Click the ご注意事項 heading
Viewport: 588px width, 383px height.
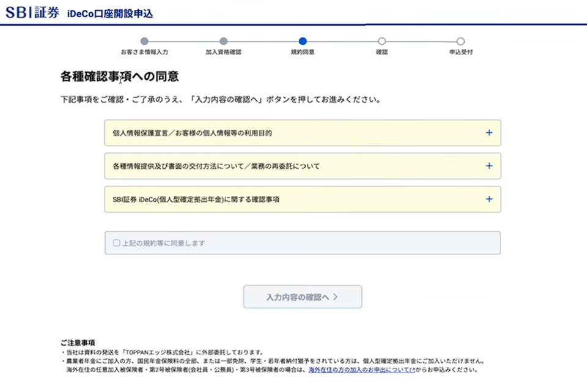[x=78, y=343]
